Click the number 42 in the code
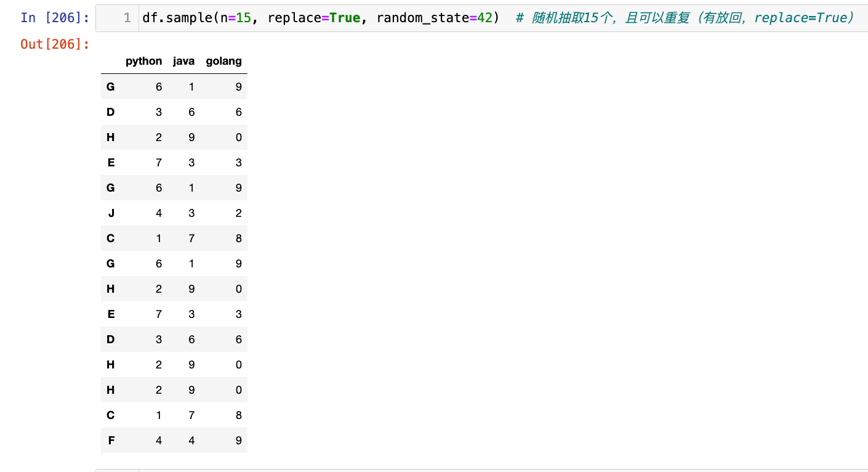 [484, 18]
